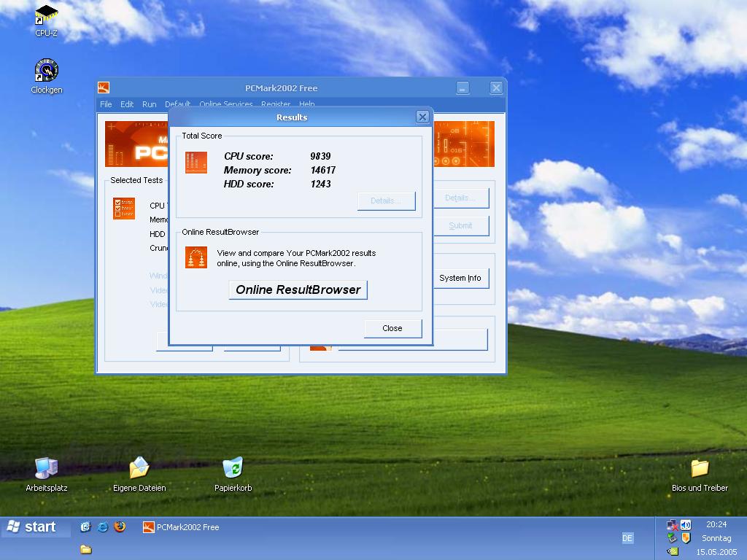The image size is (747, 560).
Task: Close the Results dialog with X
Action: pos(422,117)
